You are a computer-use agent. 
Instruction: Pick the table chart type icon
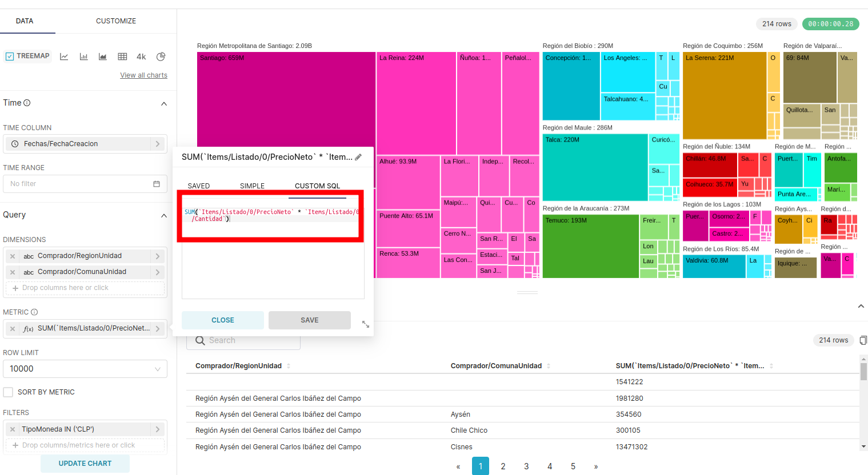(x=122, y=57)
